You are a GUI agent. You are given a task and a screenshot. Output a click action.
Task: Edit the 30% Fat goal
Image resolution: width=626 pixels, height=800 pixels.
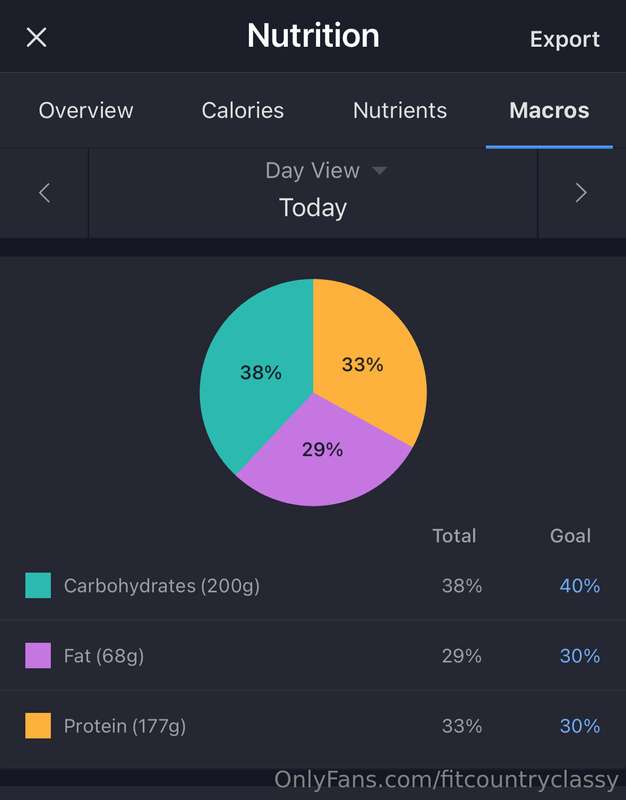click(580, 656)
